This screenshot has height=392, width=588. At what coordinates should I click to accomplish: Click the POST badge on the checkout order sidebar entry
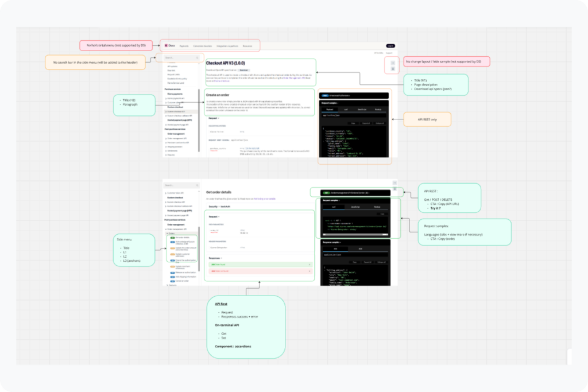[x=172, y=242]
